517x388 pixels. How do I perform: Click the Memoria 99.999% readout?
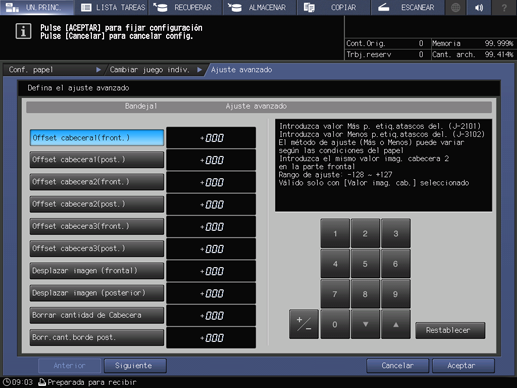473,43
